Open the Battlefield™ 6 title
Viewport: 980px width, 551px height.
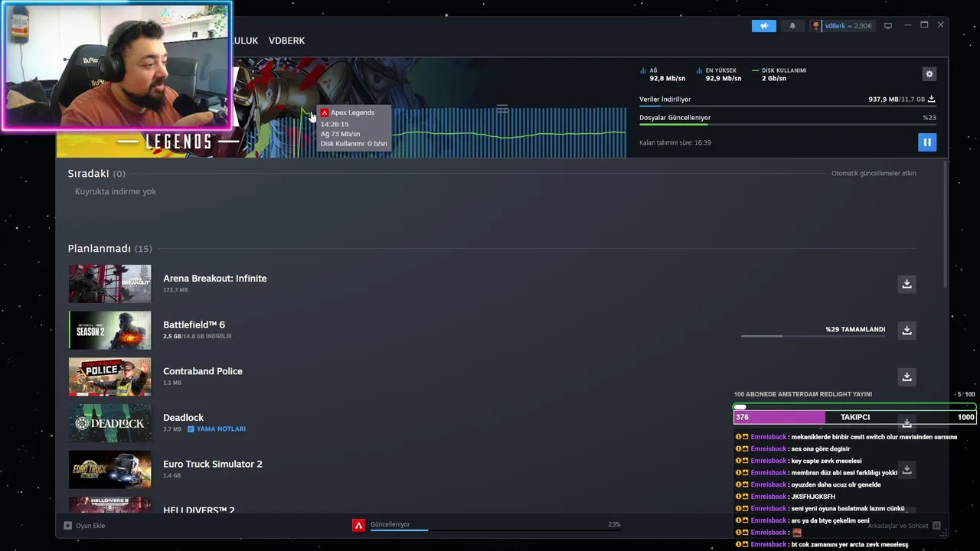coord(194,324)
